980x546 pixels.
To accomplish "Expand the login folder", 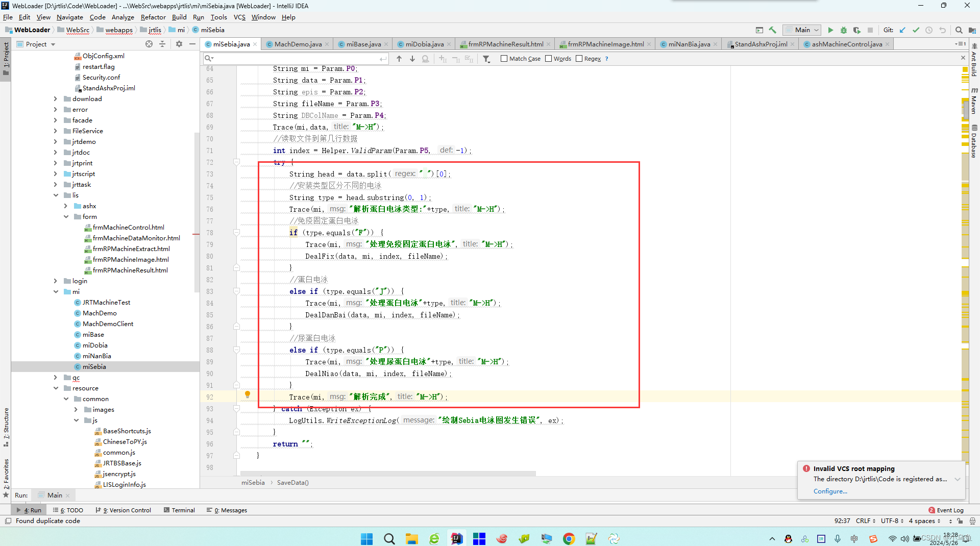I will pos(55,281).
